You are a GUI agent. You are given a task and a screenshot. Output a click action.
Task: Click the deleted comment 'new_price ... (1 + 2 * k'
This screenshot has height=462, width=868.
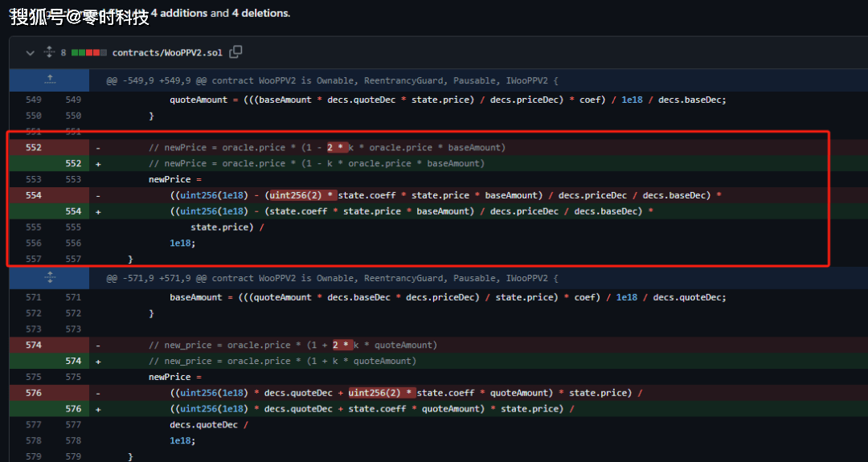293,345
